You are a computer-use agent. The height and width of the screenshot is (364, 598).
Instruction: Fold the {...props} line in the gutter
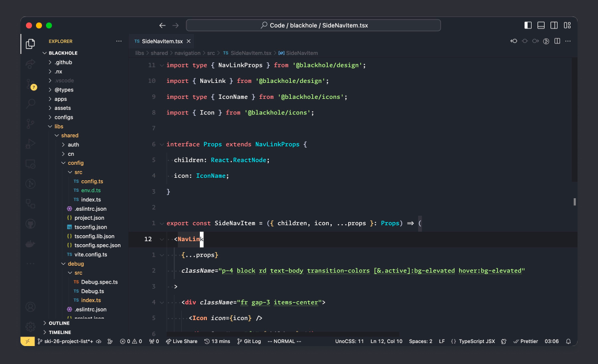pyautogui.click(x=162, y=255)
